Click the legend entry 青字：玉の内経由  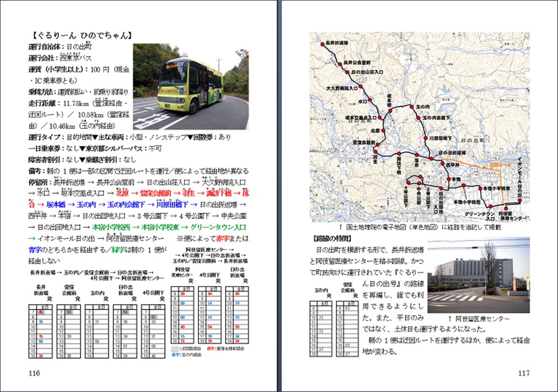186,354
